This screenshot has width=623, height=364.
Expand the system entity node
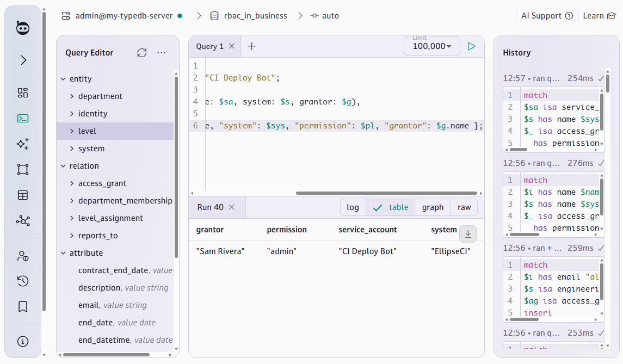pos(72,149)
